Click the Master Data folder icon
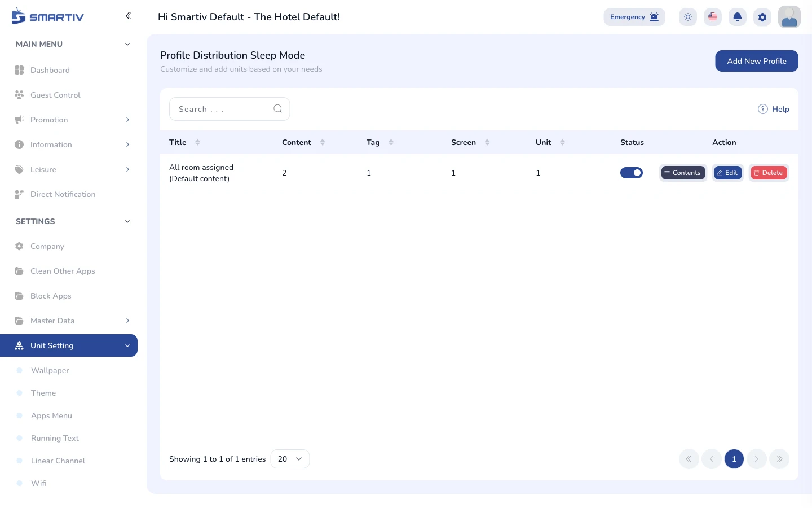Viewport: 812px width, 508px height. pyautogui.click(x=19, y=321)
